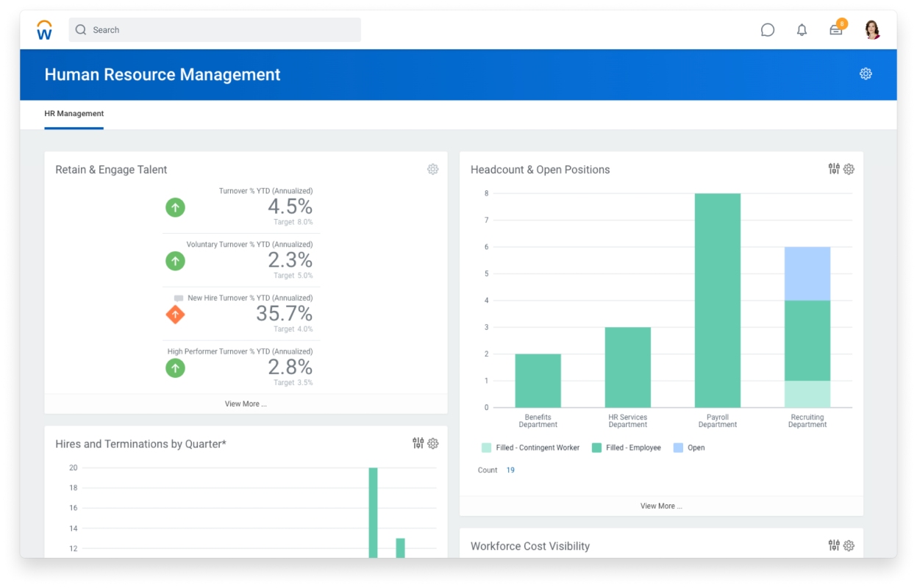
Task: Open the user profile avatar
Action: (872, 30)
